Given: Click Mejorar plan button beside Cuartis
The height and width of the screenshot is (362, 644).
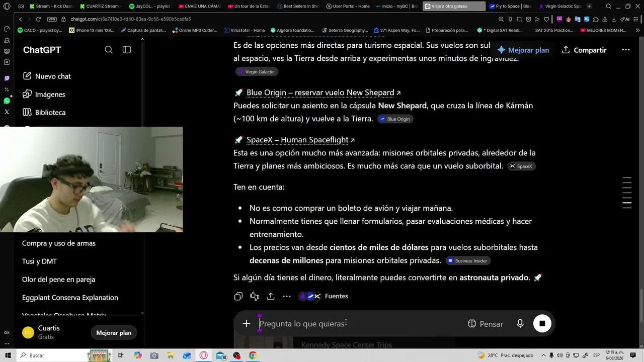Looking at the screenshot, I should [114, 333].
